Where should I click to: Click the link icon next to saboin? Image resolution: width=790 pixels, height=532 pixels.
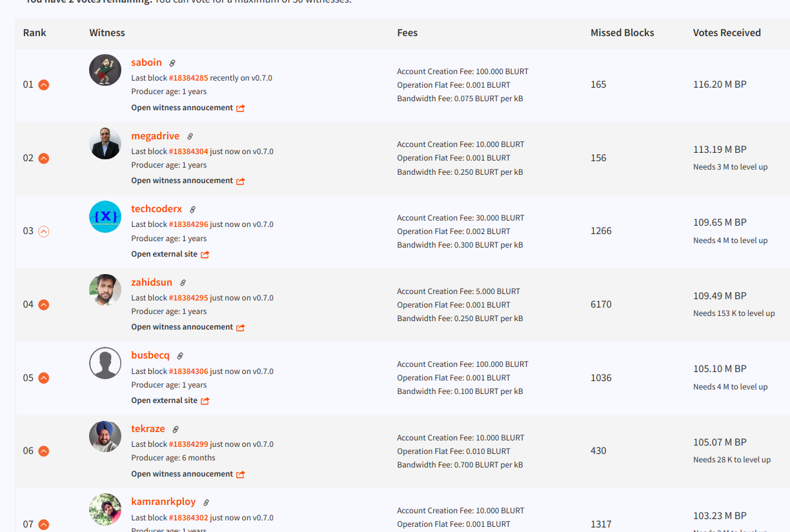point(172,63)
